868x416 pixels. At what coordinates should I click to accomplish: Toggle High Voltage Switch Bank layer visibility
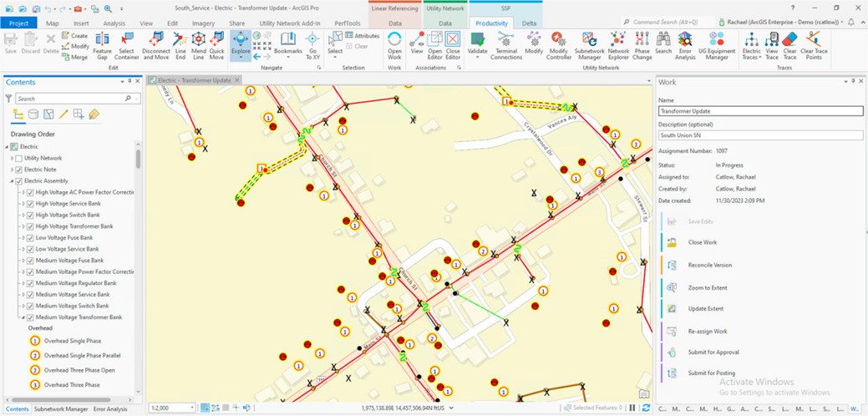click(30, 216)
